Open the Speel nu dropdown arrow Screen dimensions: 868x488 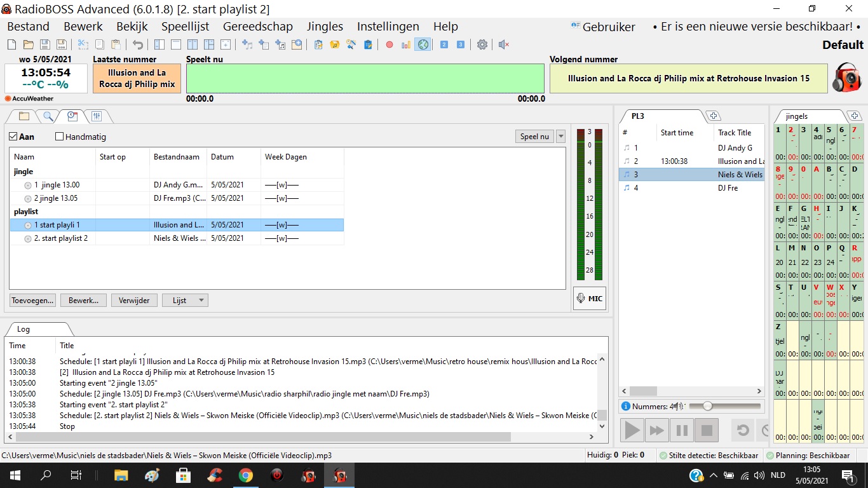click(x=560, y=137)
